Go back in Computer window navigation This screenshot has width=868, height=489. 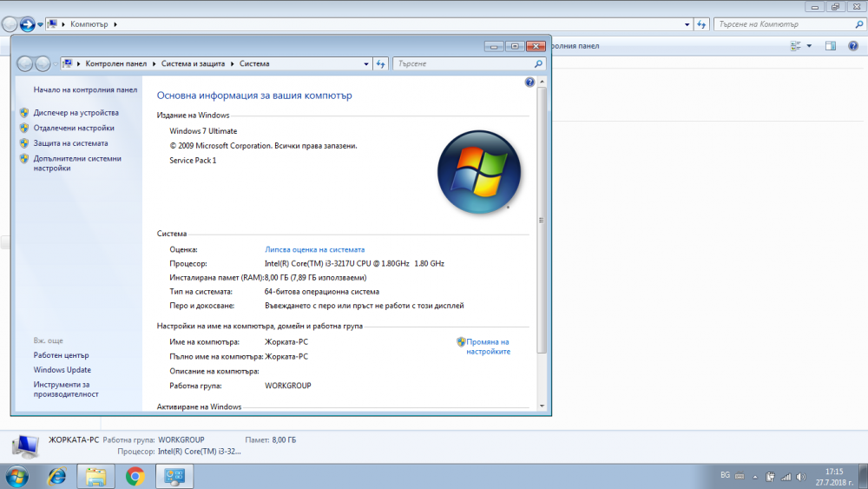[10, 24]
